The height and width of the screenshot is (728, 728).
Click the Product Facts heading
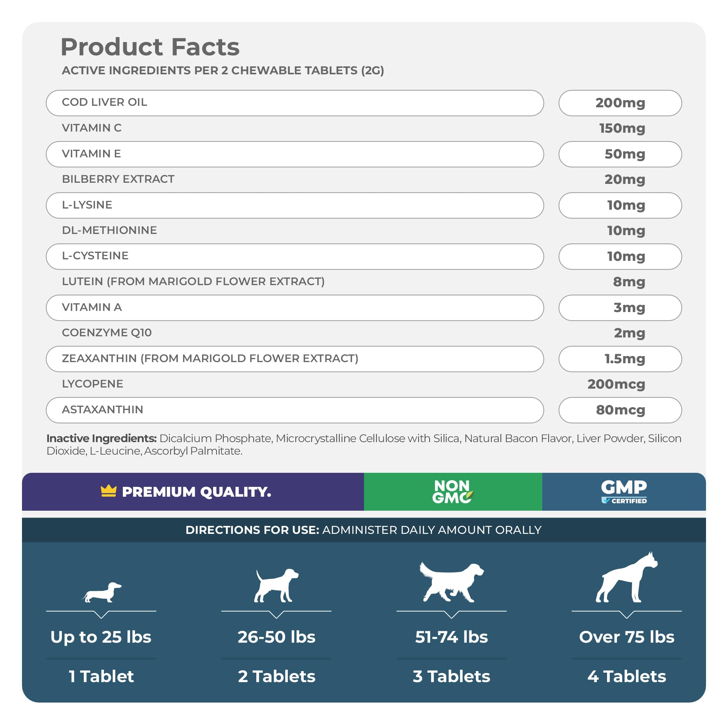click(150, 47)
